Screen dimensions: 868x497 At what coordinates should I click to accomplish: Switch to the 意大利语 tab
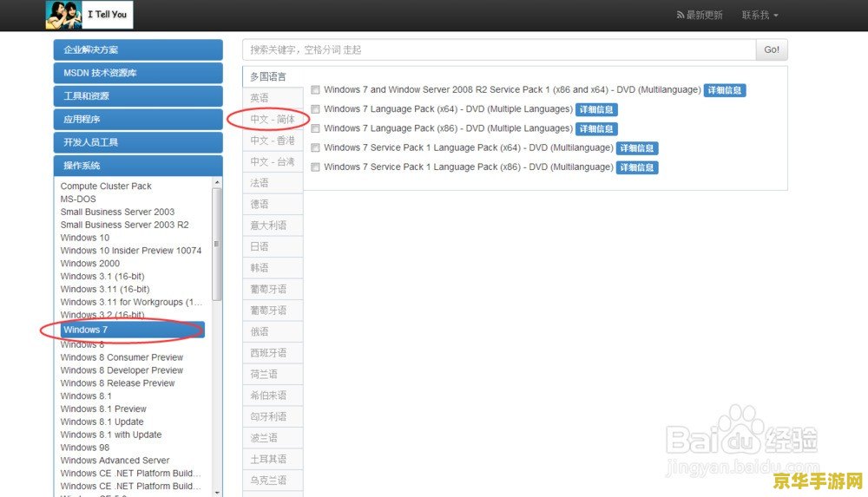[273, 226]
